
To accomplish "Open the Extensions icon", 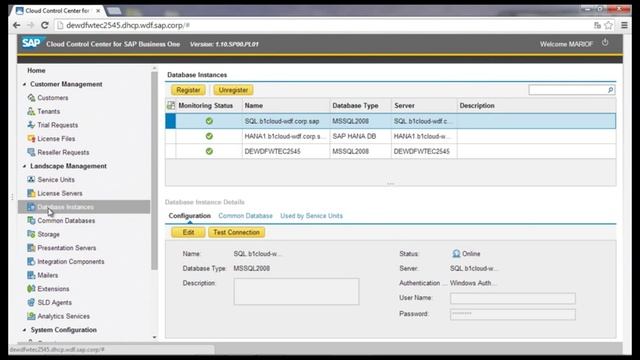I will click(31, 289).
